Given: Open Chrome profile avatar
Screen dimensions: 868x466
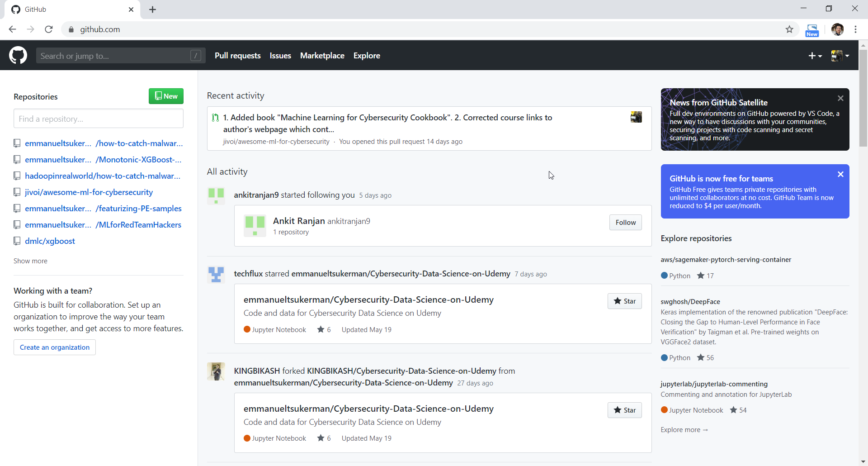Looking at the screenshot, I should (x=837, y=29).
